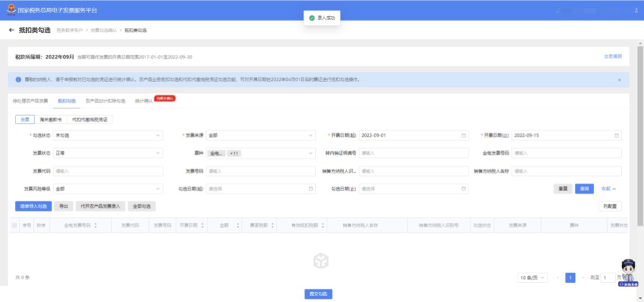
Task: Sort by 开票日期 column arrows
Action: (x=202, y=225)
